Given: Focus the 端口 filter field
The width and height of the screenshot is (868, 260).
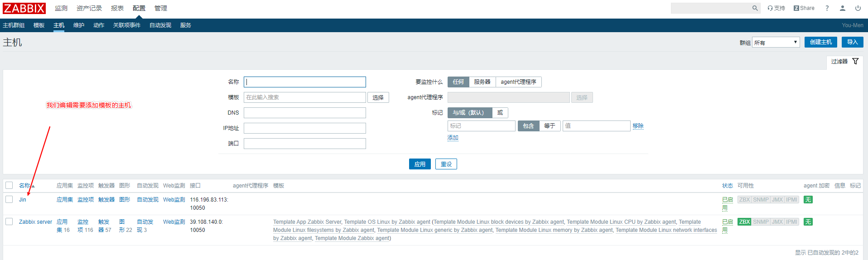Looking at the screenshot, I should point(305,144).
